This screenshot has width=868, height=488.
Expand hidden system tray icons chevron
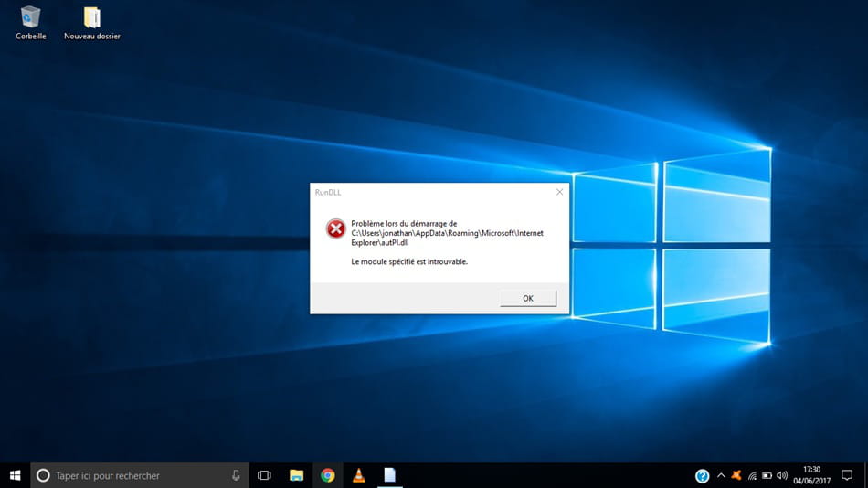tap(721, 475)
